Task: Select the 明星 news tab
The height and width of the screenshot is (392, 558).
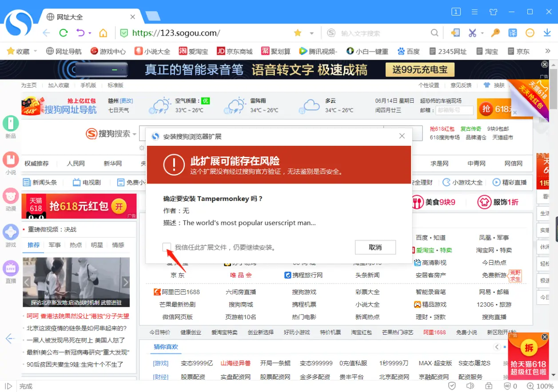Action: (97, 245)
